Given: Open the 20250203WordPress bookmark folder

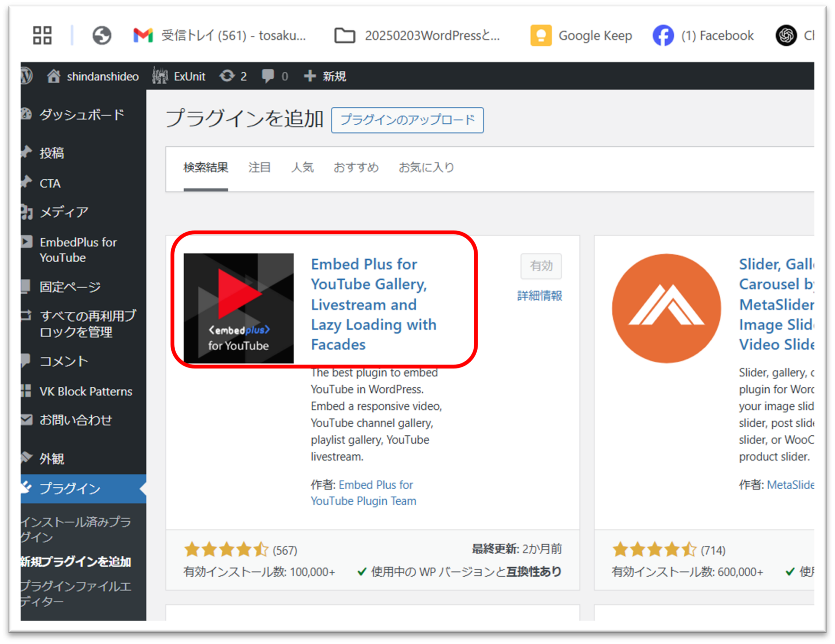Looking at the screenshot, I should (417, 35).
